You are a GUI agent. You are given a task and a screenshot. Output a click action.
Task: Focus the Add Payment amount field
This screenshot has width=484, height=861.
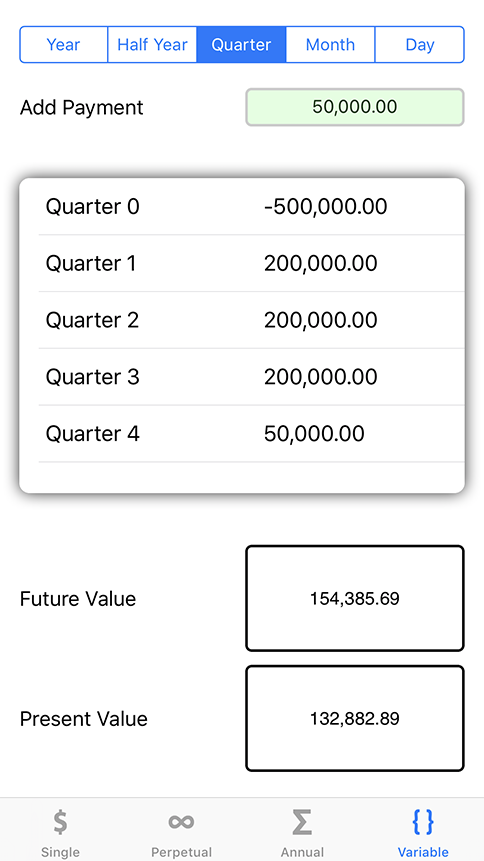click(x=355, y=107)
